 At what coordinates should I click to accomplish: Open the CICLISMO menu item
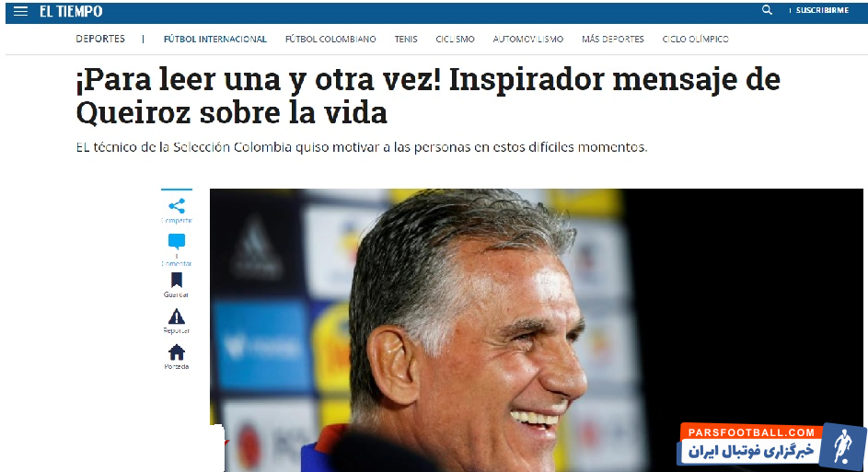pos(455,40)
